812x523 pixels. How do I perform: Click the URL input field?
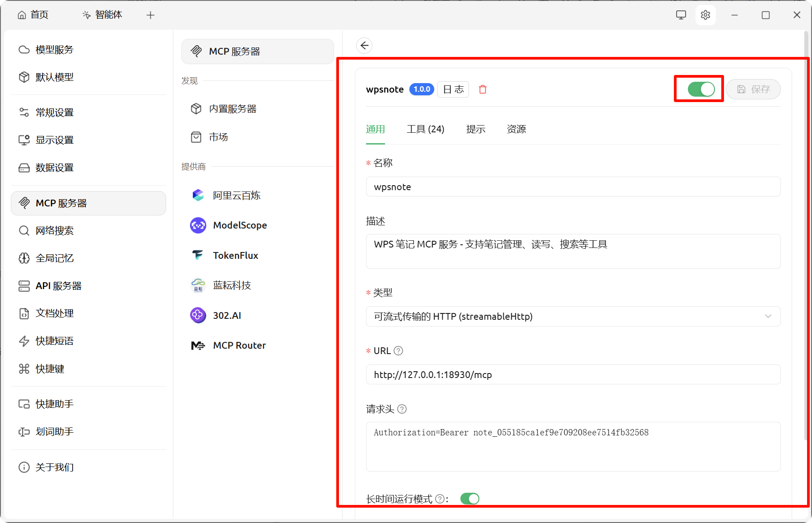point(573,375)
